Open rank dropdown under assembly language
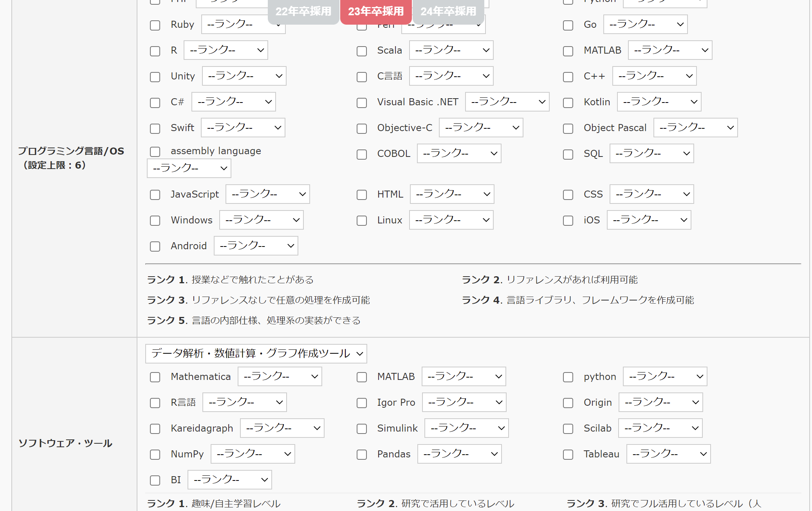This screenshot has height=511, width=812. (x=189, y=168)
